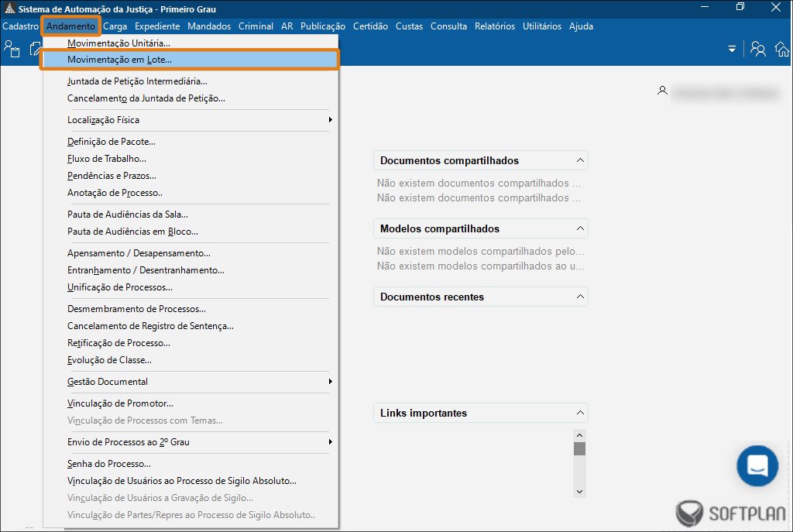
Task: Select Cancelamento de Registro de Sentença
Action: click(x=191, y=326)
